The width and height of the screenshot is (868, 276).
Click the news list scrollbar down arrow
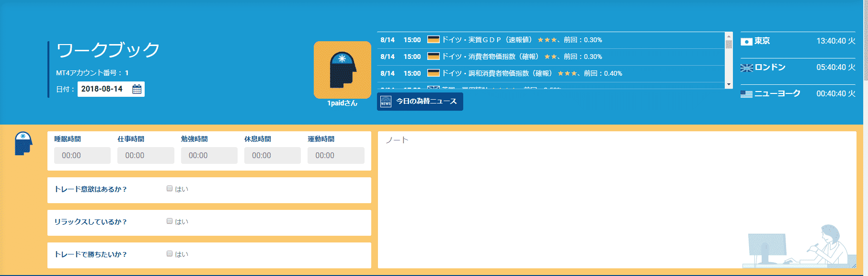pos(729,85)
